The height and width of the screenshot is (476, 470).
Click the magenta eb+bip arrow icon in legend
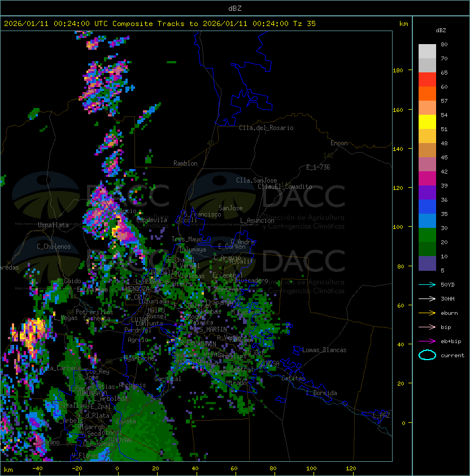pos(427,341)
